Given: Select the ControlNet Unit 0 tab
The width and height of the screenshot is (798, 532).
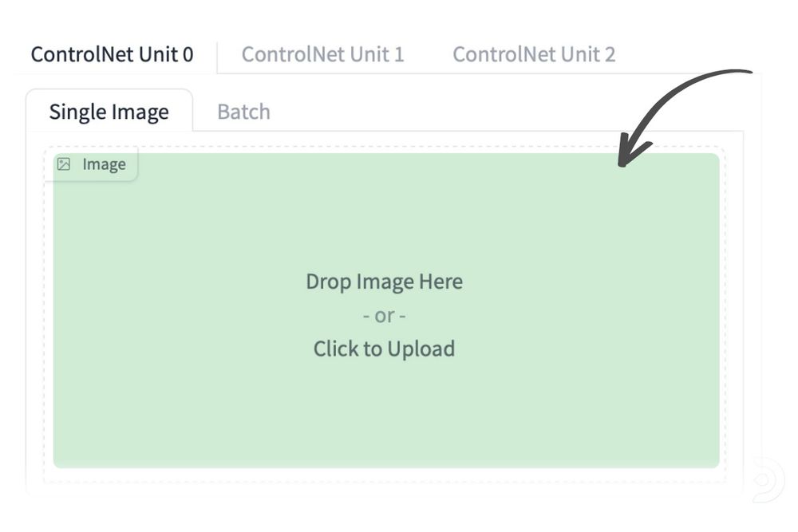Looking at the screenshot, I should tap(112, 53).
